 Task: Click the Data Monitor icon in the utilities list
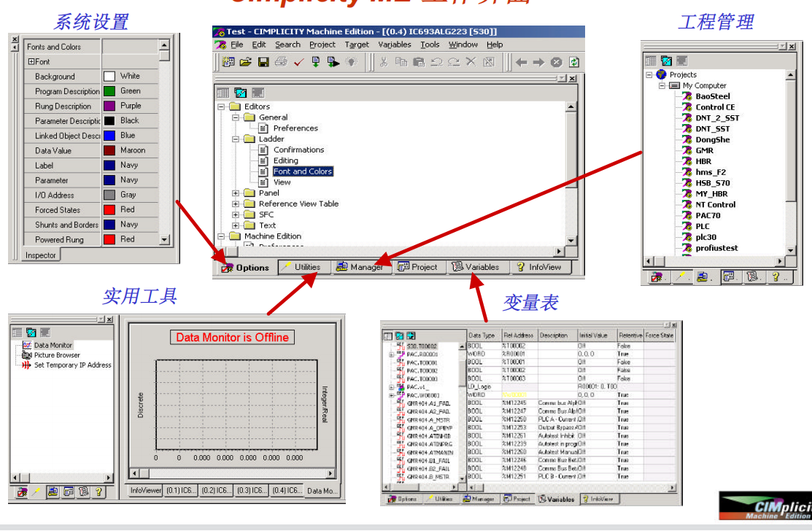[27, 345]
